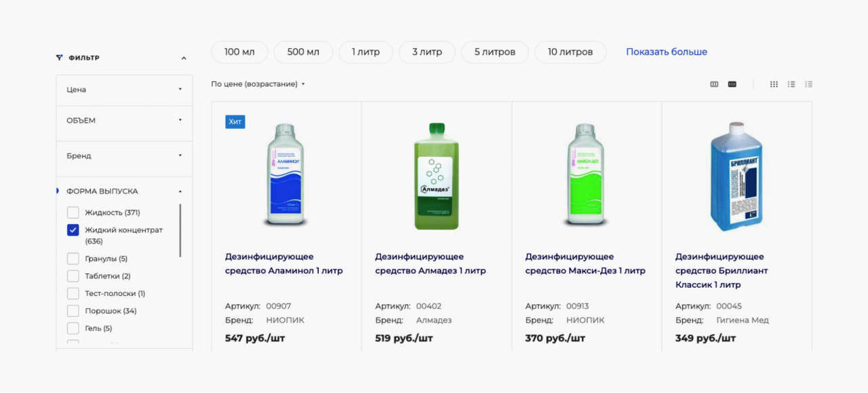Expand the Бренд filter section
This screenshot has width=868, height=393.
click(124, 156)
